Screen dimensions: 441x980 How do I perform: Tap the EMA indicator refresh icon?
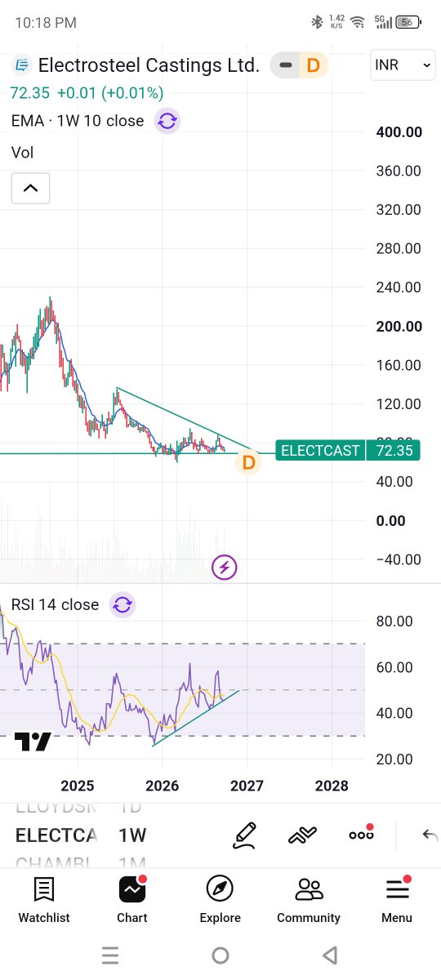coord(167,121)
